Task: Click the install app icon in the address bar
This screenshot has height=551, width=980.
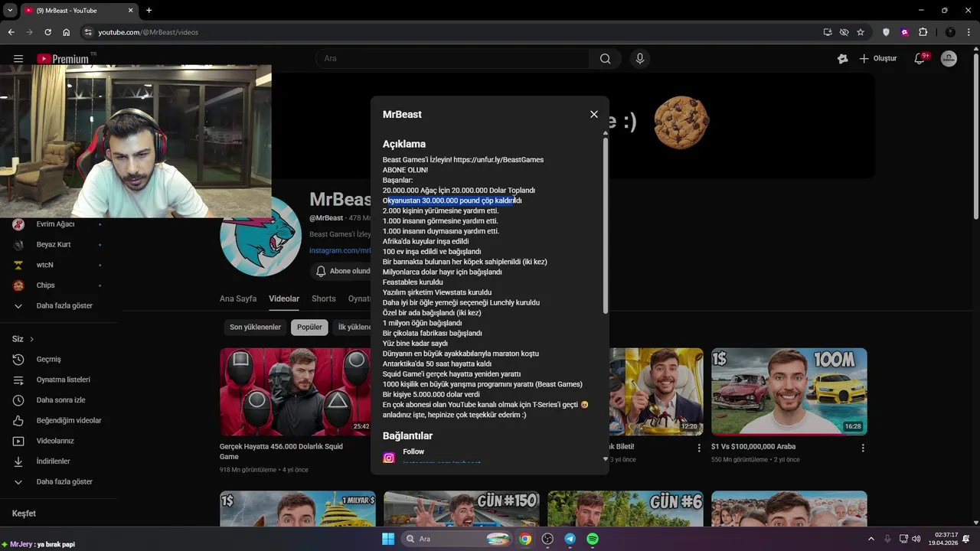Action: click(x=828, y=32)
